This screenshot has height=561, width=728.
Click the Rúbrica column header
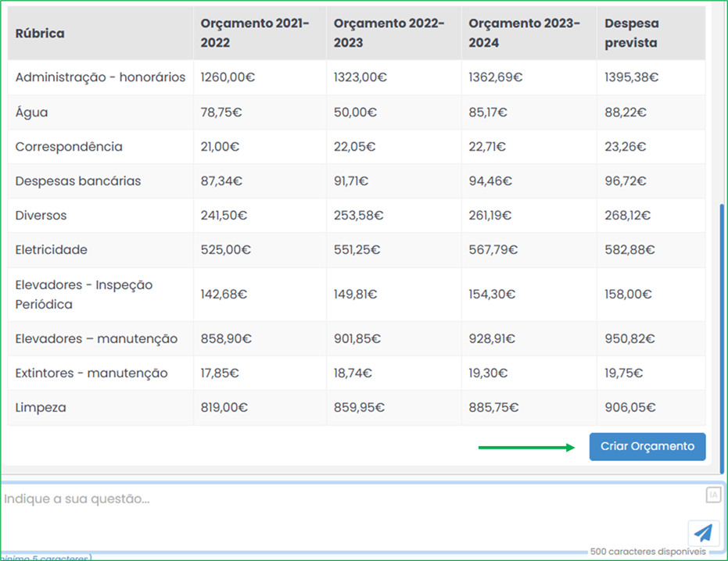(40, 34)
